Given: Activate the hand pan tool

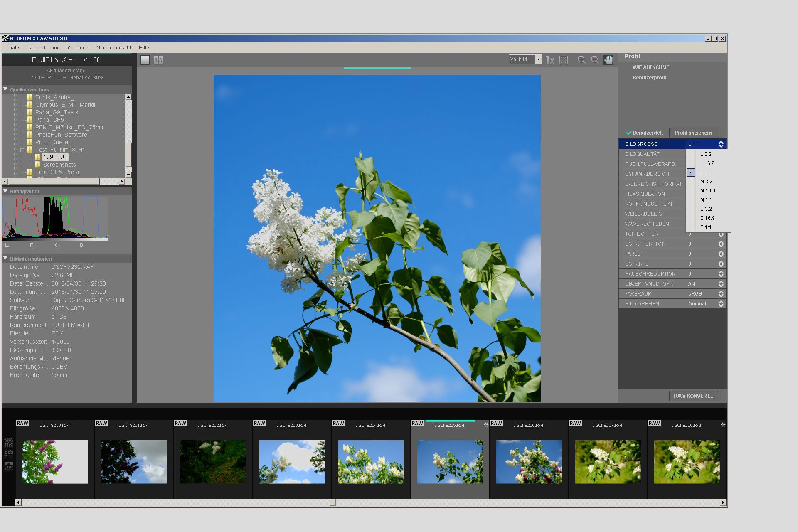Looking at the screenshot, I should point(608,60).
